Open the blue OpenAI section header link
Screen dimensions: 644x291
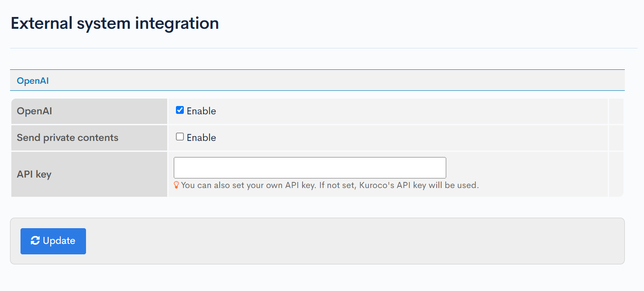(33, 81)
